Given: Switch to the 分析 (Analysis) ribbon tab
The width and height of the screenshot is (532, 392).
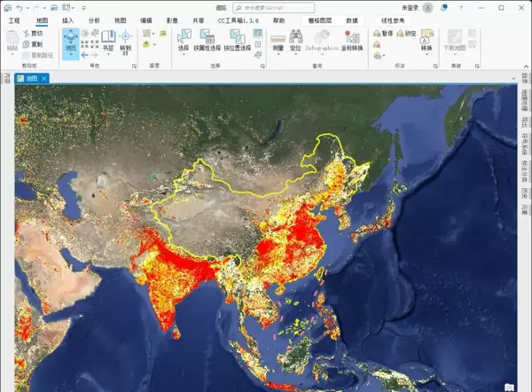Looking at the screenshot, I should pos(94,20).
